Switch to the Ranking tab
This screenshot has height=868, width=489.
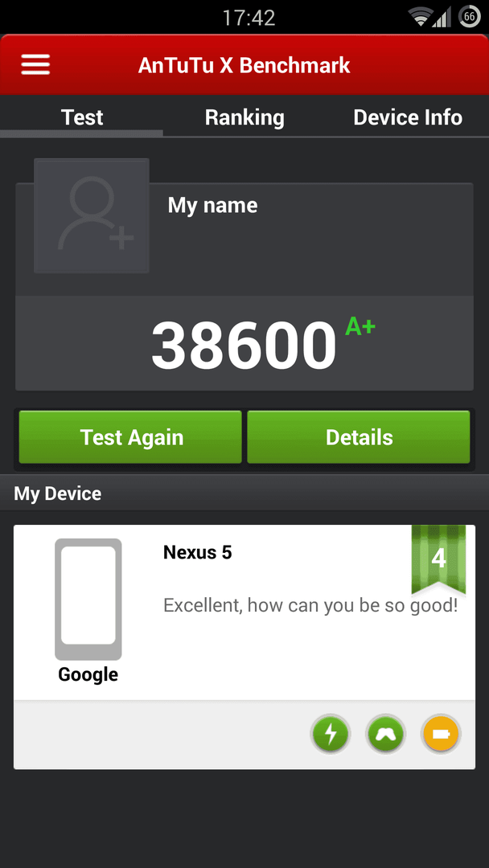click(x=244, y=117)
